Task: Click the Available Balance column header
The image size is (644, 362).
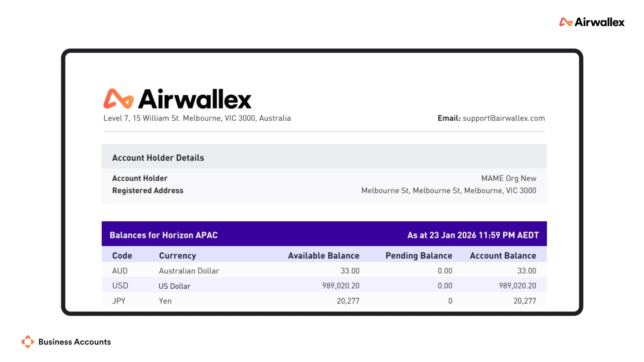Action: tap(324, 255)
